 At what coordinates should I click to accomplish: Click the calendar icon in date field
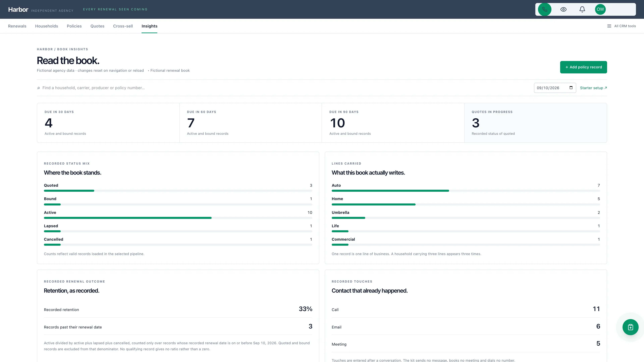click(x=571, y=88)
